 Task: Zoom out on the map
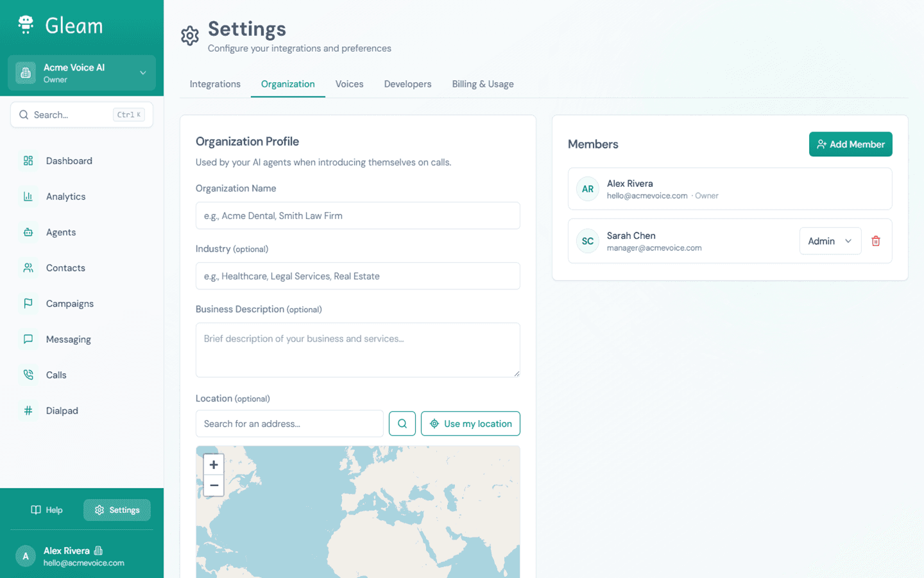[214, 486]
